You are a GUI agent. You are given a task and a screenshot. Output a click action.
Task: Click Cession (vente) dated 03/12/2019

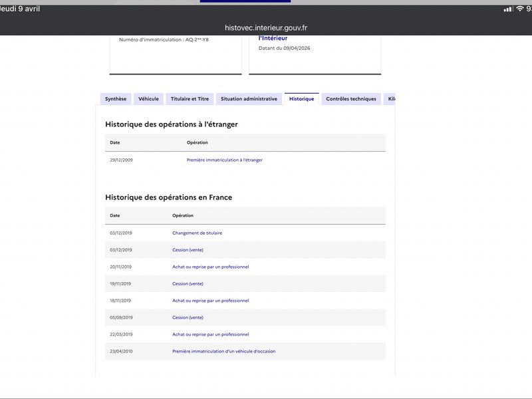(188, 250)
